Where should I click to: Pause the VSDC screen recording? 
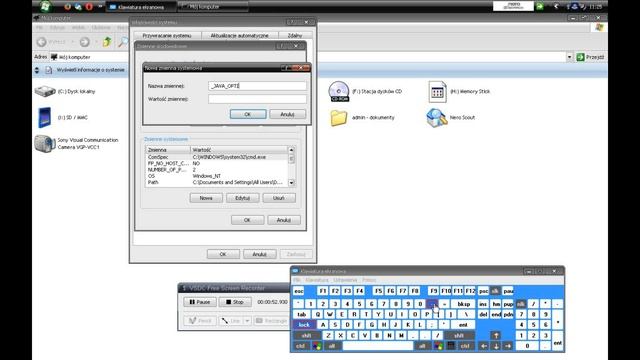[200, 302]
